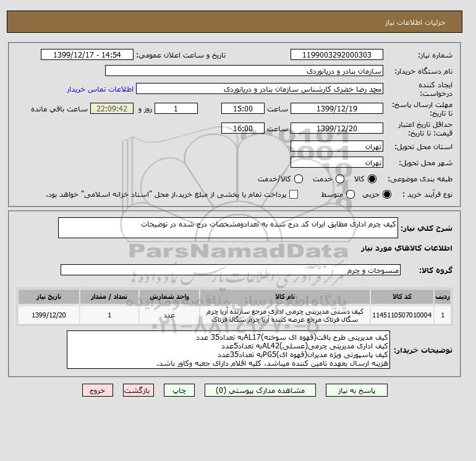Click the quantity cell showing 1
Viewport: 476px width, 461px height.
click(x=109, y=315)
